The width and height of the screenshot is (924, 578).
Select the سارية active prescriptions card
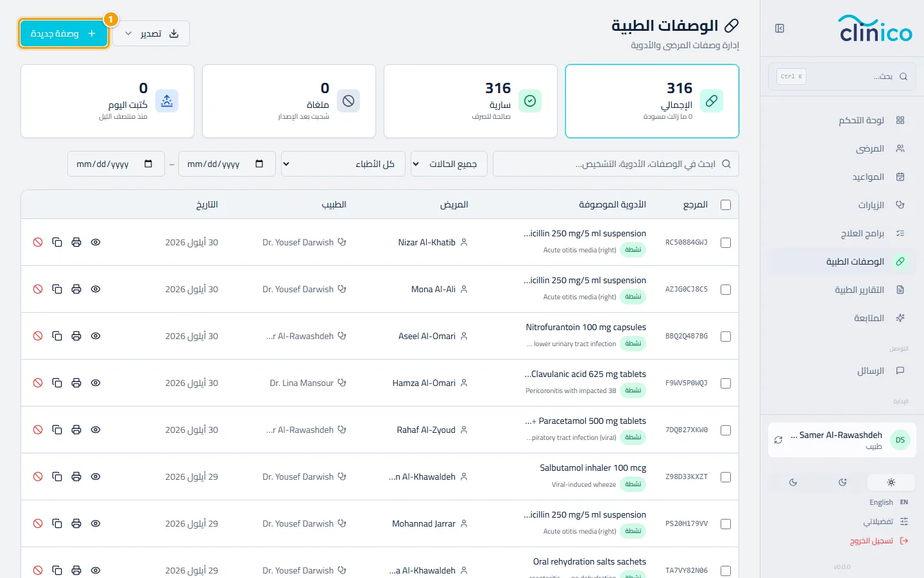point(470,101)
